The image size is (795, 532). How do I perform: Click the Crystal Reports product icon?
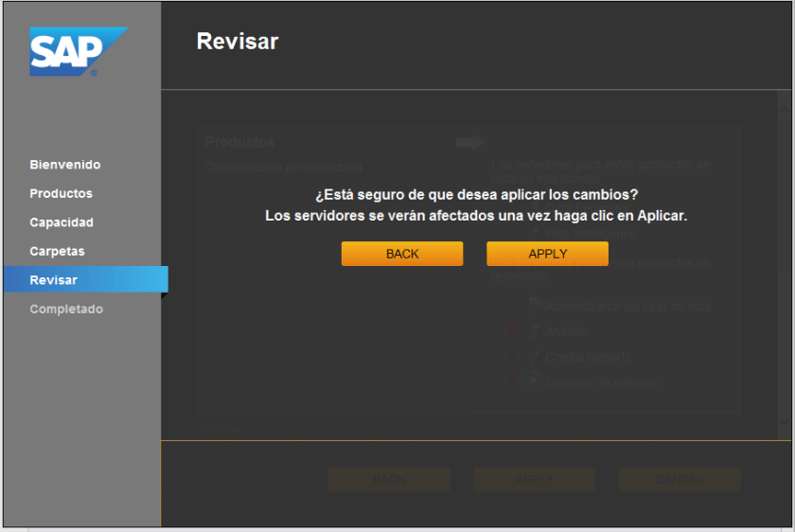point(535,356)
